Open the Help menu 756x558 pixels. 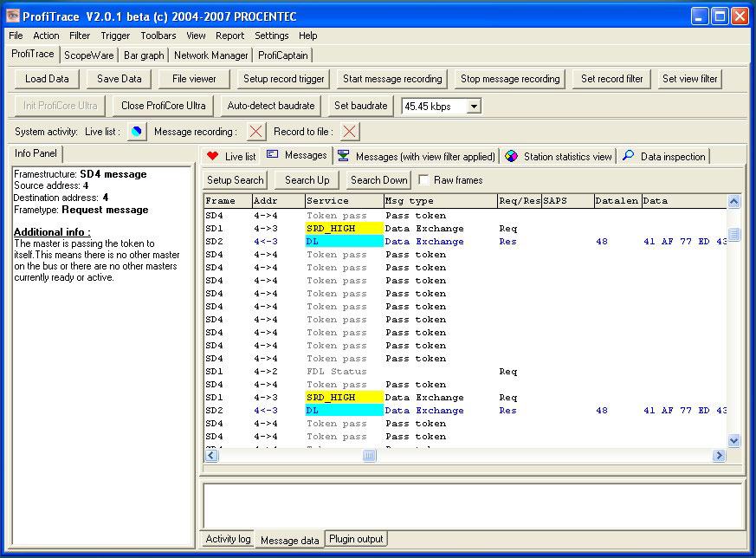point(308,36)
